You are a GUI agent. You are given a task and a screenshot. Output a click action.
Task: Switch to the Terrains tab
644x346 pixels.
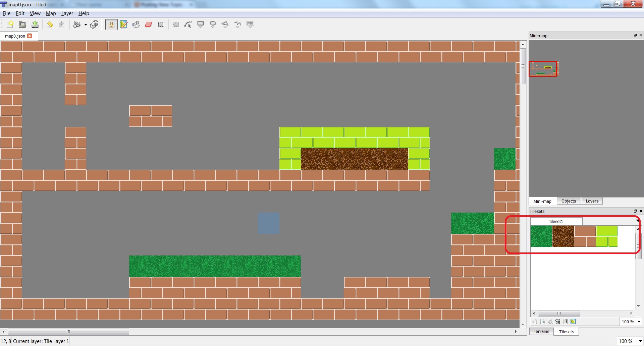[541, 332]
